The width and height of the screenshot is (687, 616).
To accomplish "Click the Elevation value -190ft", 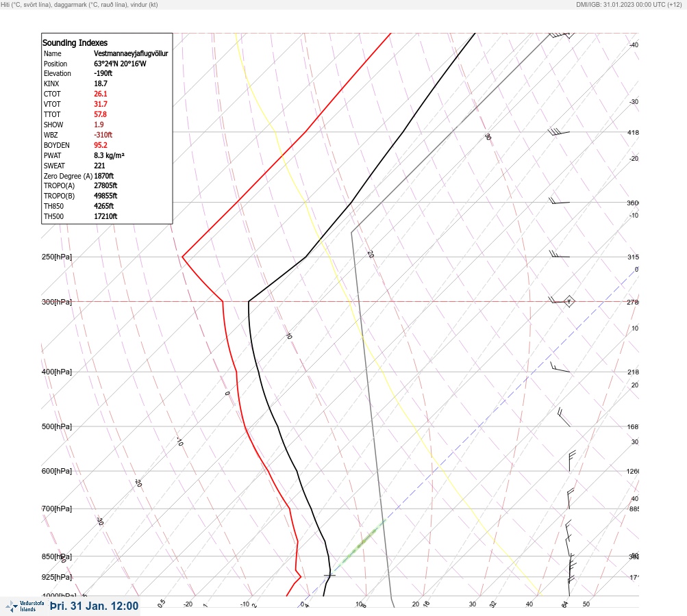I will tap(103, 73).
